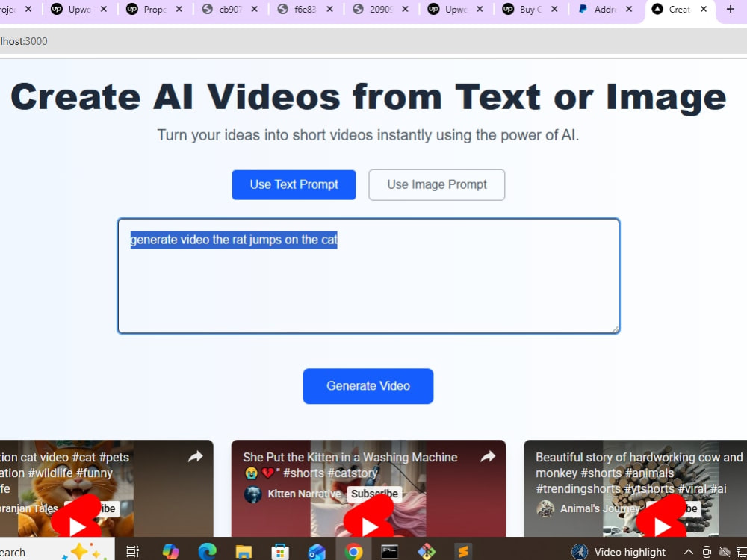The height and width of the screenshot is (560, 747).
Task: Subscribe to Kitten Narrative channel
Action: pos(374,494)
